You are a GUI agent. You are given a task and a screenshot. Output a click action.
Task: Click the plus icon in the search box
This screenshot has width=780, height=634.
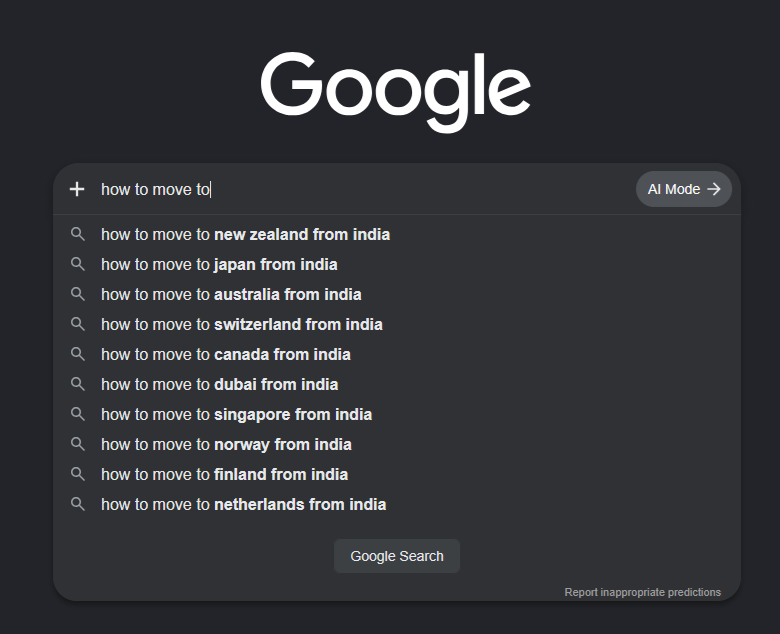(x=77, y=189)
